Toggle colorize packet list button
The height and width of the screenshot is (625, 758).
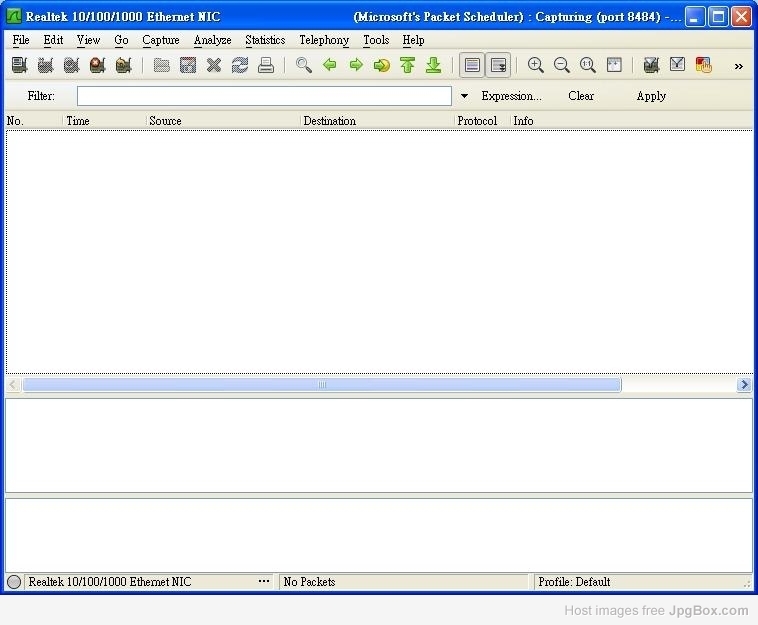pyautogui.click(x=472, y=65)
